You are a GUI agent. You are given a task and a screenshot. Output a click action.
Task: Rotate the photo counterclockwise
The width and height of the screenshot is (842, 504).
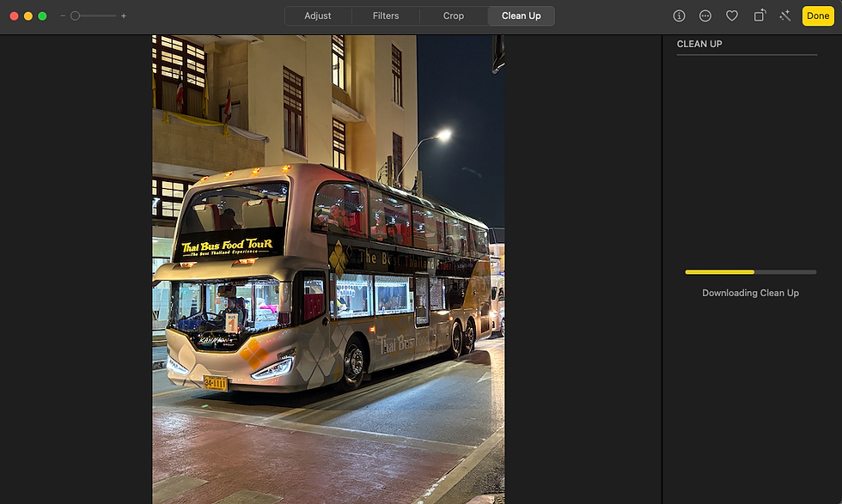(x=760, y=15)
